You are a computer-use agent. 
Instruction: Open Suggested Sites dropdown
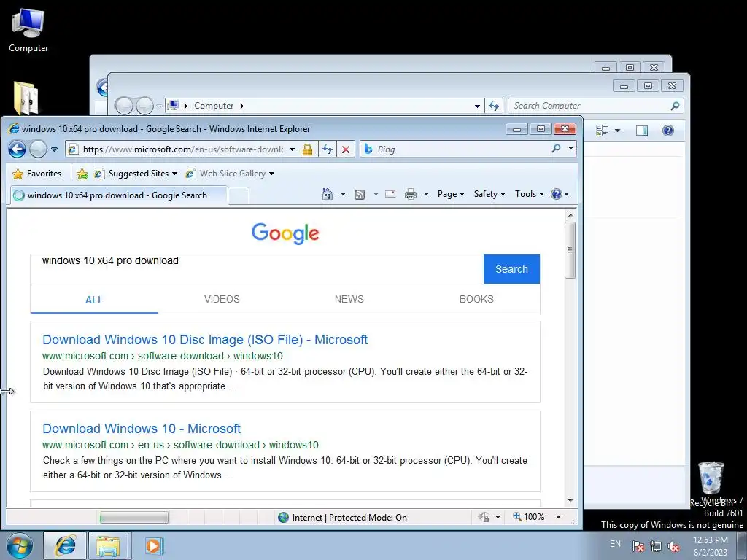tap(136, 174)
